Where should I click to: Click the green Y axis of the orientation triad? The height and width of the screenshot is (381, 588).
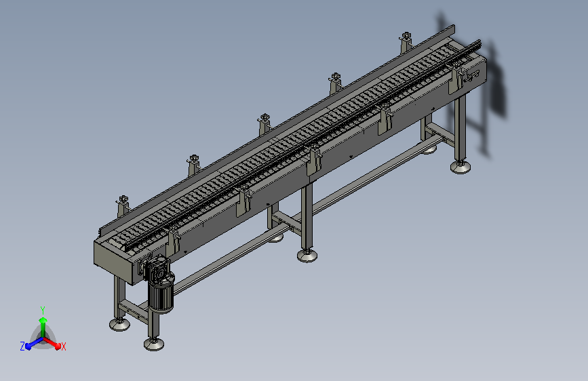click(x=43, y=327)
